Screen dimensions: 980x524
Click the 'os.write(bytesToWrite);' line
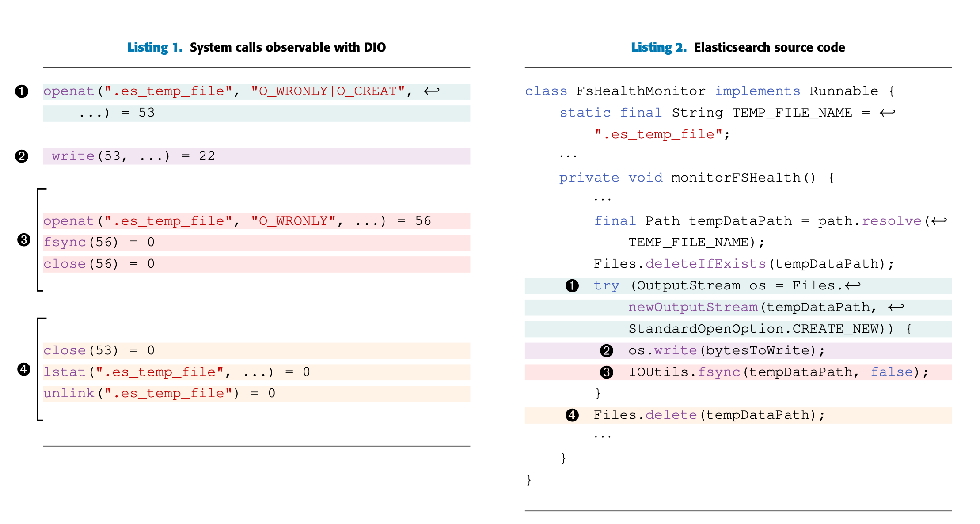(x=738, y=351)
